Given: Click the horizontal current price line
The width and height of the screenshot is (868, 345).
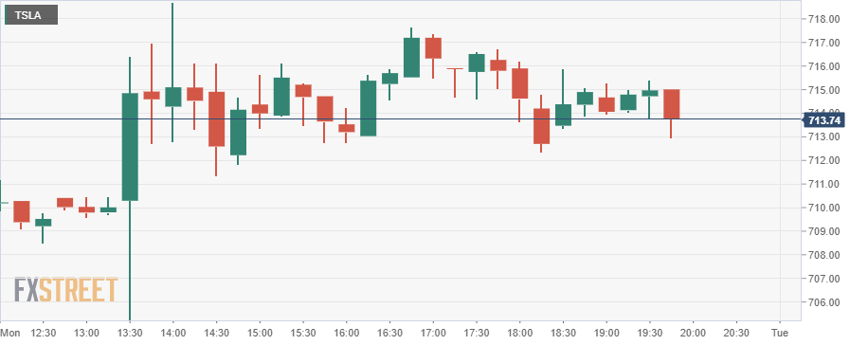Looking at the screenshot, I should [x=401, y=119].
